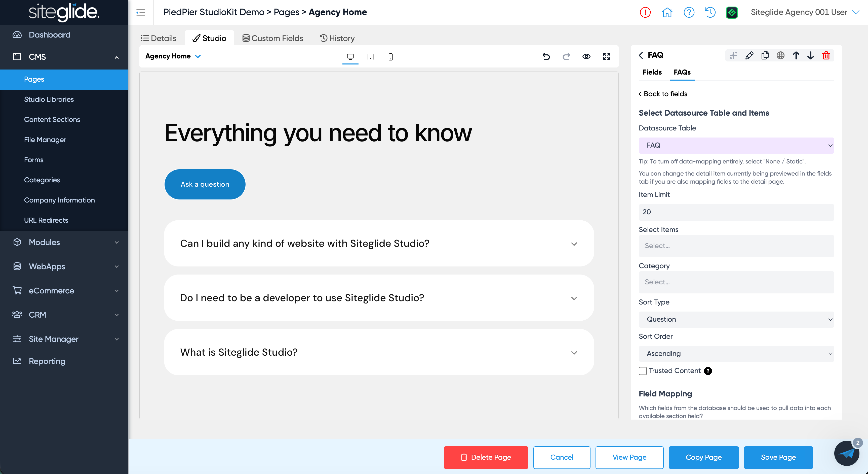The image size is (868, 474).
Task: Move the FAQ section down
Action: pyautogui.click(x=811, y=55)
